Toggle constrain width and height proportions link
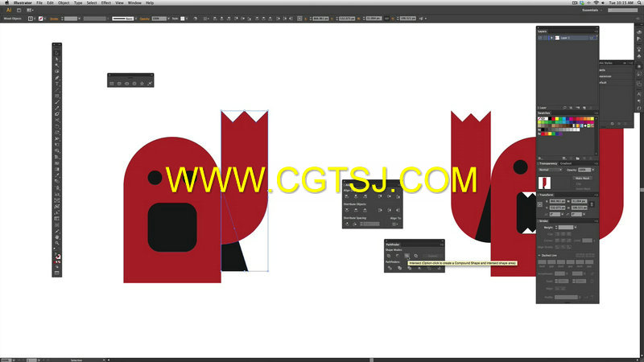The image size is (644, 362). [592, 204]
